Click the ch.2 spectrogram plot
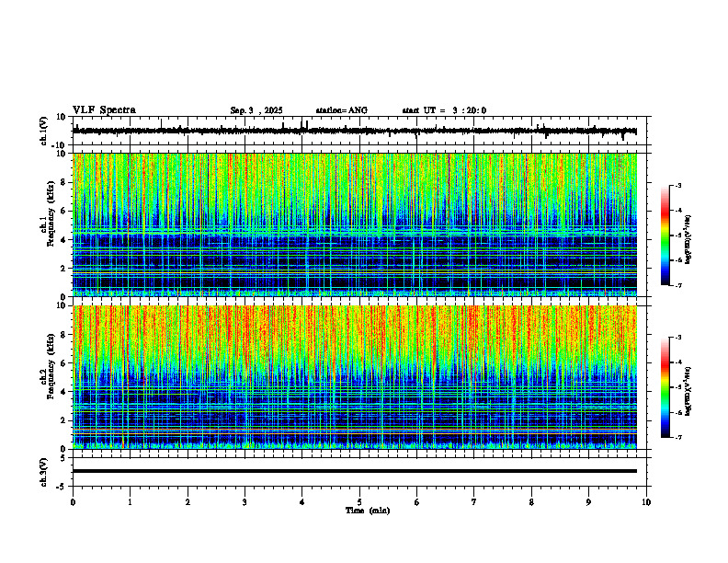This screenshot has height=563, width=728. (354, 377)
